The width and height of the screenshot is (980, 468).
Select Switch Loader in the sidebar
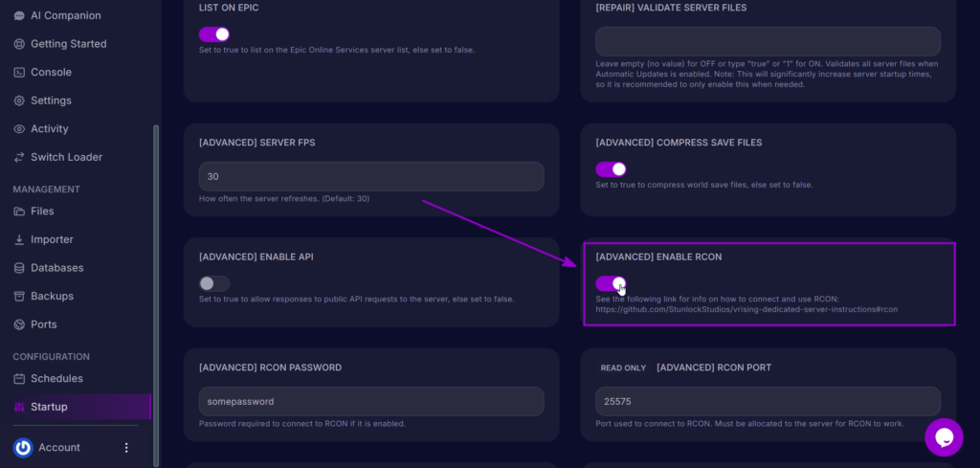[66, 158]
